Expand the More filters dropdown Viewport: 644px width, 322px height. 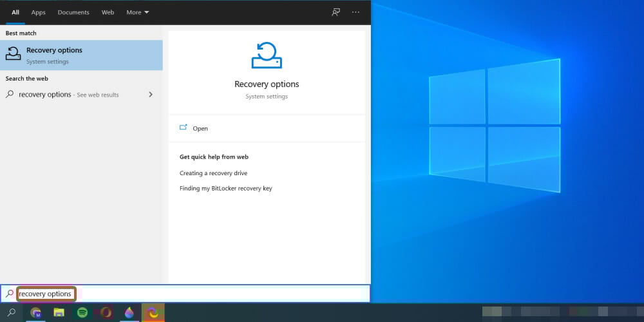(x=138, y=12)
